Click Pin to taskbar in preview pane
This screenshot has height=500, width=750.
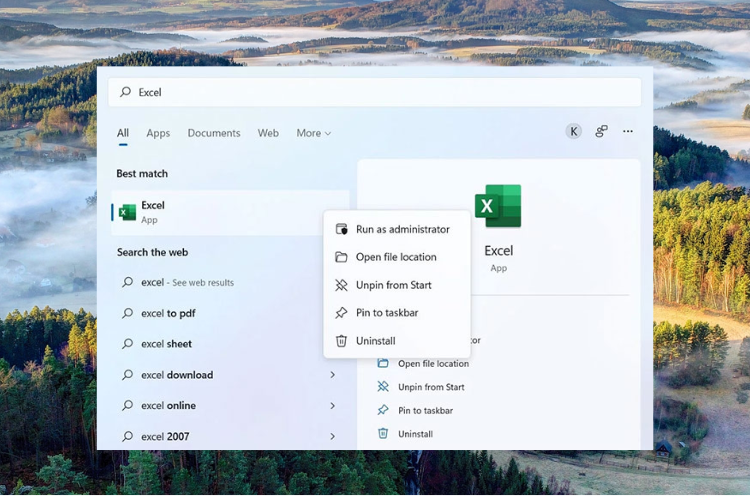[425, 411]
